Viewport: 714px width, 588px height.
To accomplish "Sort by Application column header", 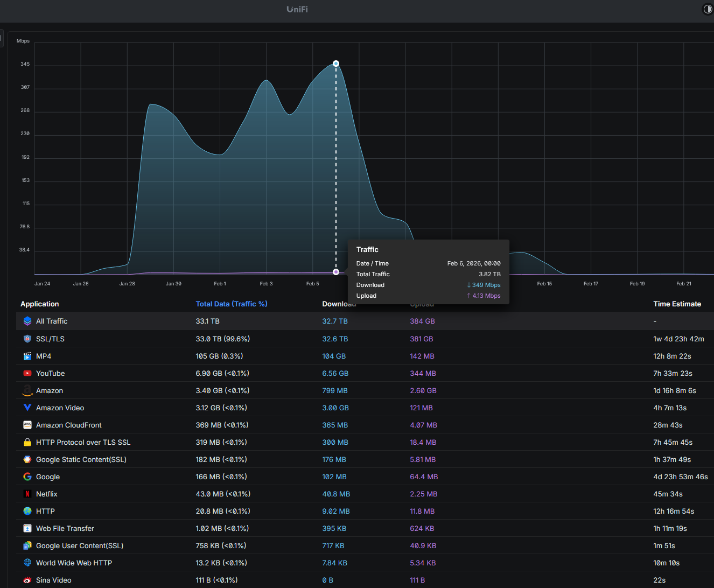I will point(40,304).
